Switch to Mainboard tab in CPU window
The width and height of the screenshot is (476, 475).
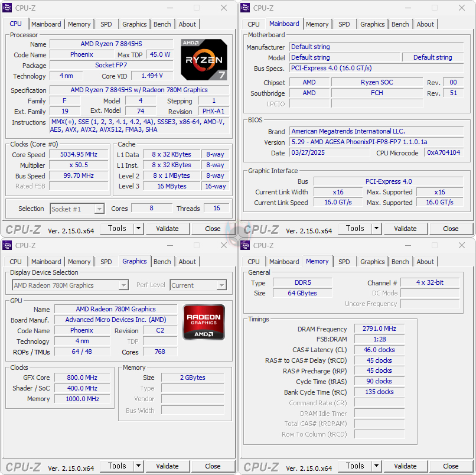[x=46, y=24]
